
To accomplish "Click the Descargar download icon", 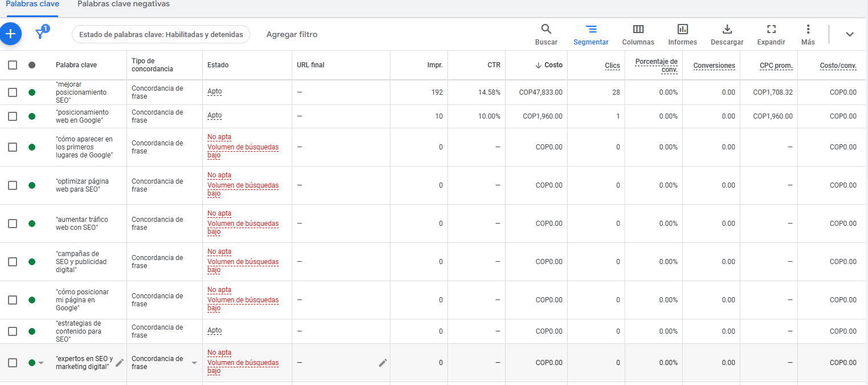I will (727, 30).
